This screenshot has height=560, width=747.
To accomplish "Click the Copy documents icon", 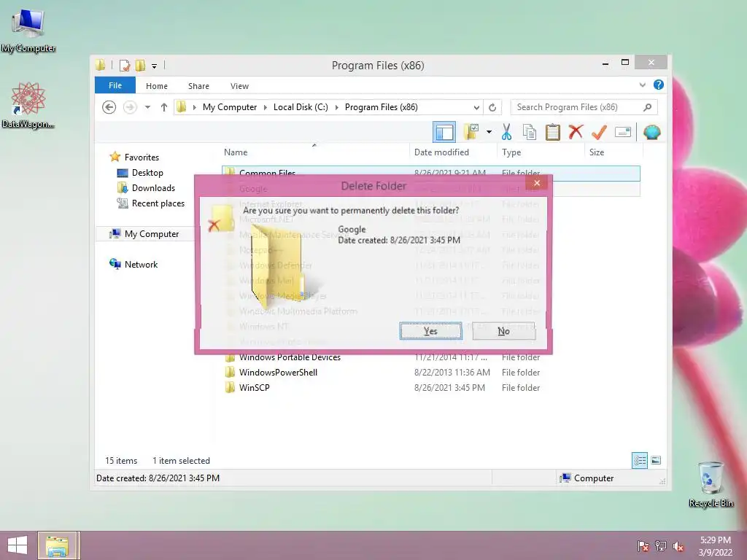I will pos(530,132).
